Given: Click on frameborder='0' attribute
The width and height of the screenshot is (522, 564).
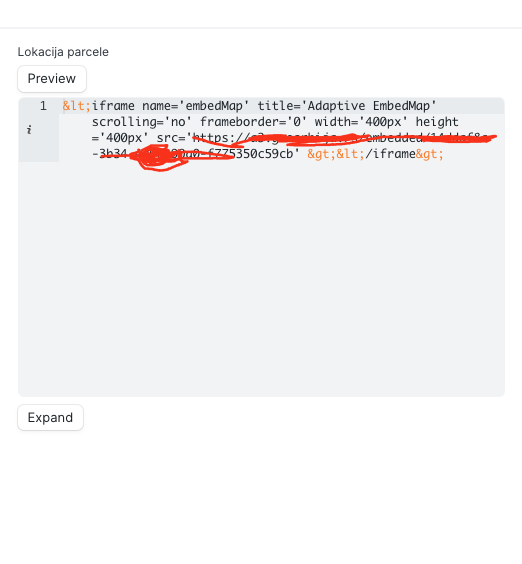Looking at the screenshot, I should (253, 122).
